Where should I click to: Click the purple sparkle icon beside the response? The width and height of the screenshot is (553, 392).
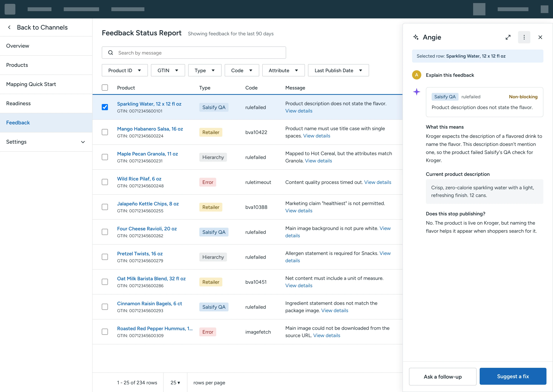tap(417, 92)
